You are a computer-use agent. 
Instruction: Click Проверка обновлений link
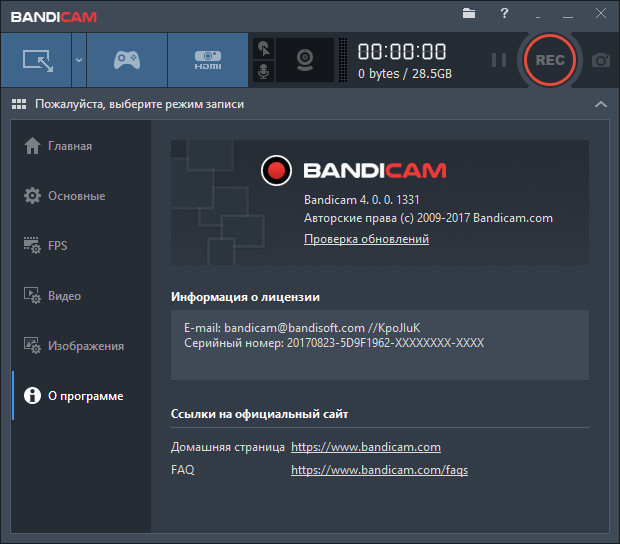coord(366,240)
